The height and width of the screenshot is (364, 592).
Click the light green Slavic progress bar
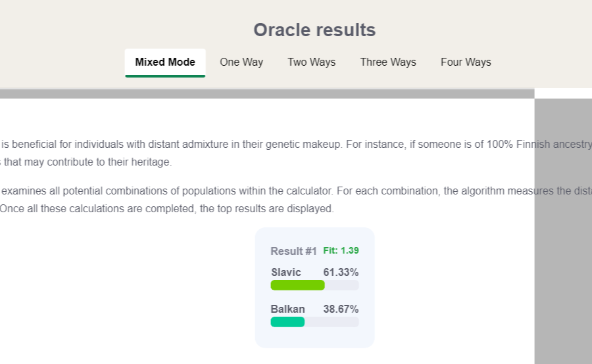click(x=297, y=285)
